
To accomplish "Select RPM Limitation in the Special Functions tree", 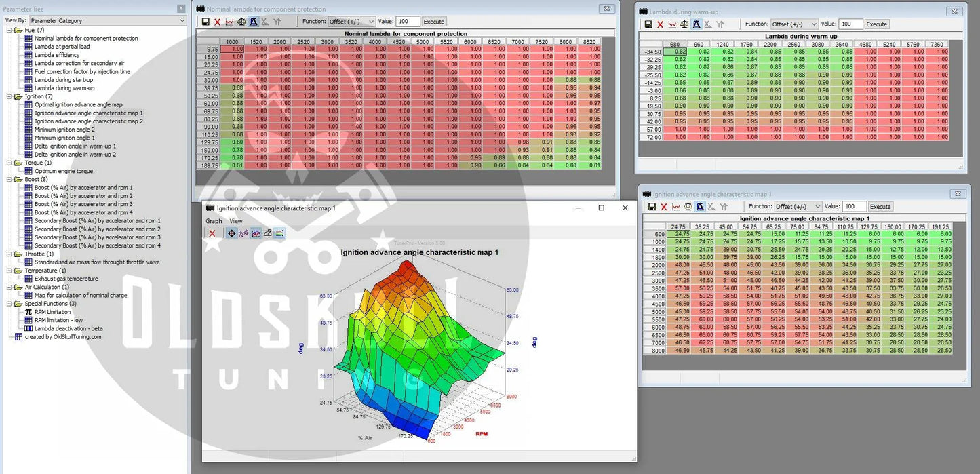I will tap(52, 312).
